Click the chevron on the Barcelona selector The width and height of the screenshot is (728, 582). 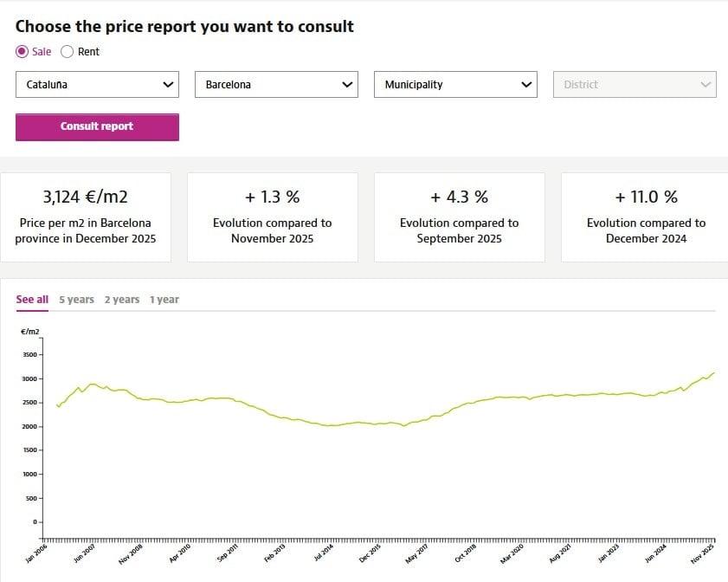(x=346, y=84)
